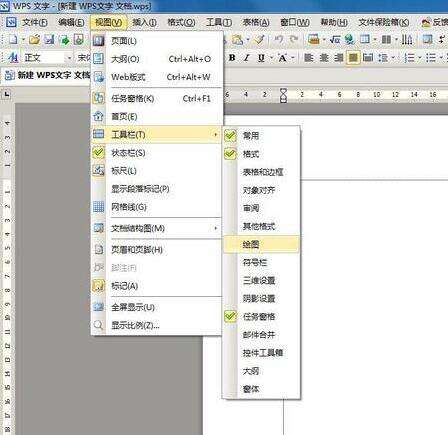Click the styles AA icon before 正文
The height and width of the screenshot is (435, 448).
point(13,58)
